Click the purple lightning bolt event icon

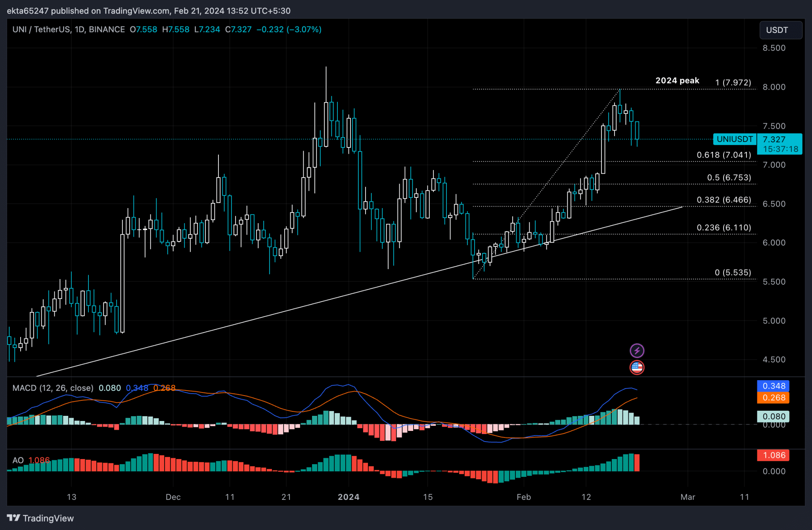[637, 350]
